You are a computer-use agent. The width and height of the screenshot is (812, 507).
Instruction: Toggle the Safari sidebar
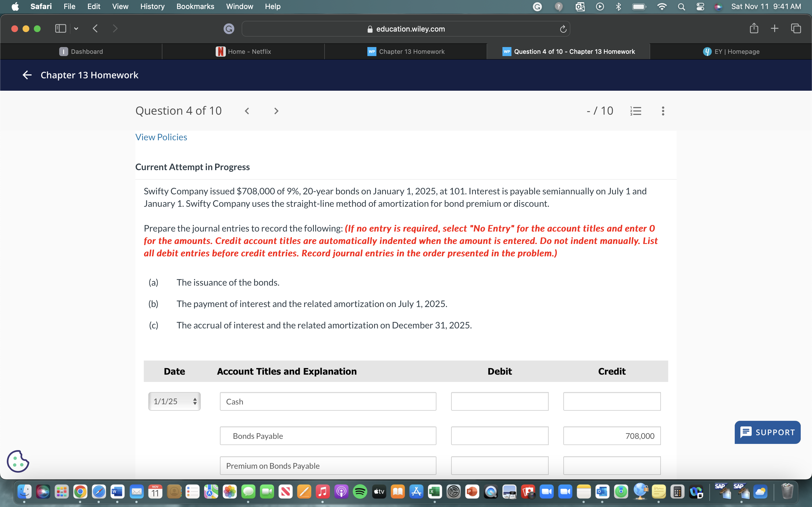coord(60,28)
